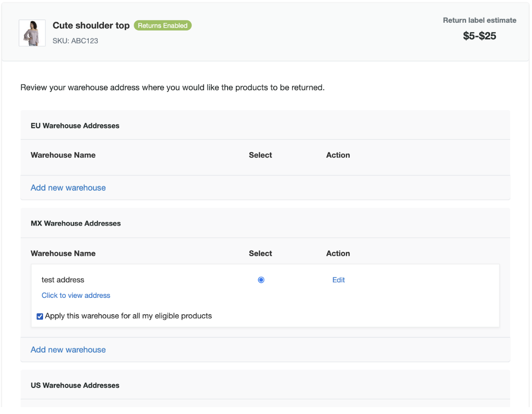
Task: Click Action column header in EU section
Action: coord(338,155)
